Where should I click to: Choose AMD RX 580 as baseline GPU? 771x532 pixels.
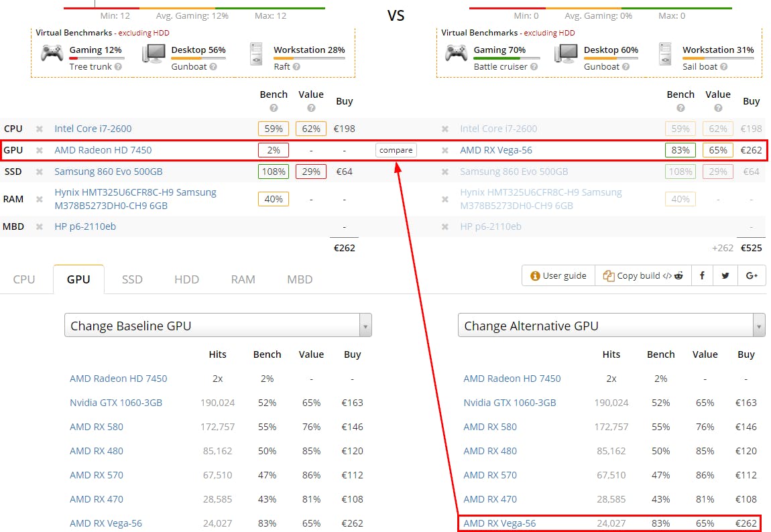(x=97, y=427)
